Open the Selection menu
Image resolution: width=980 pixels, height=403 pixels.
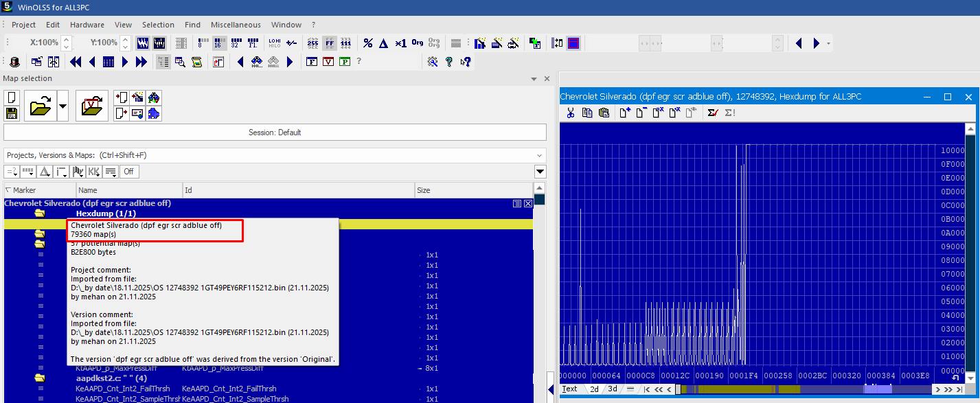[158, 25]
